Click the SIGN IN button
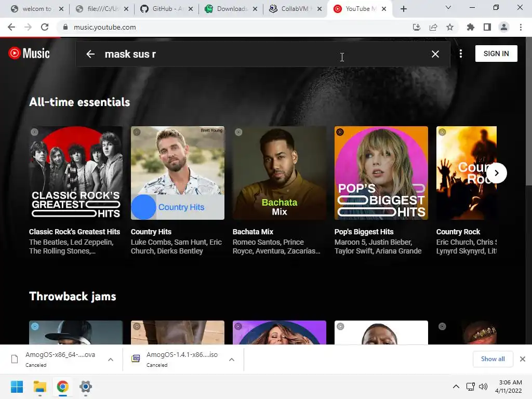The width and height of the screenshot is (532, 399). (496, 54)
